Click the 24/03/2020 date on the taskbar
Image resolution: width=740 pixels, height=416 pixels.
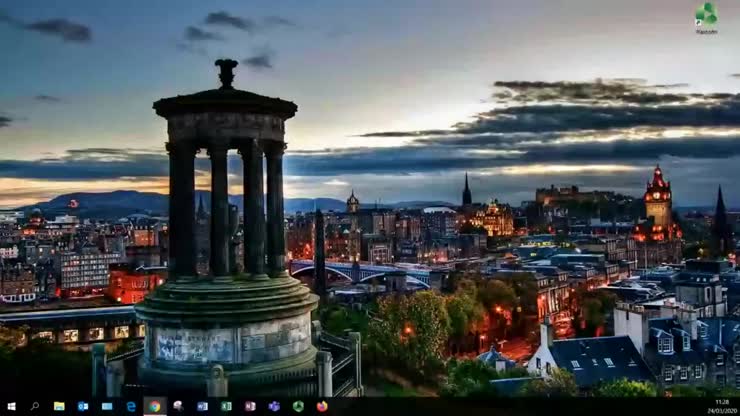[721, 410]
